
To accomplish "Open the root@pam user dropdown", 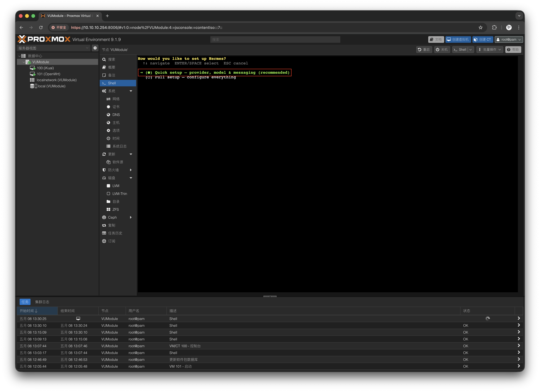I will point(509,39).
